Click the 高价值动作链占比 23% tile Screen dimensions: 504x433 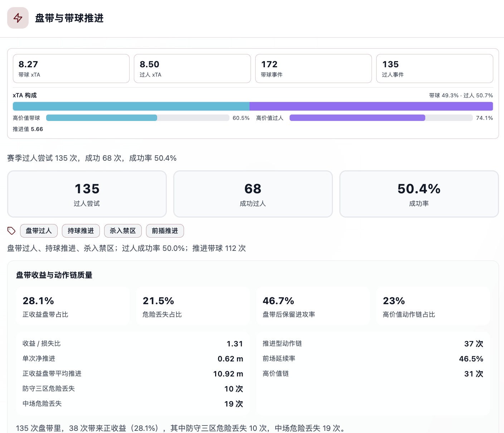click(433, 306)
